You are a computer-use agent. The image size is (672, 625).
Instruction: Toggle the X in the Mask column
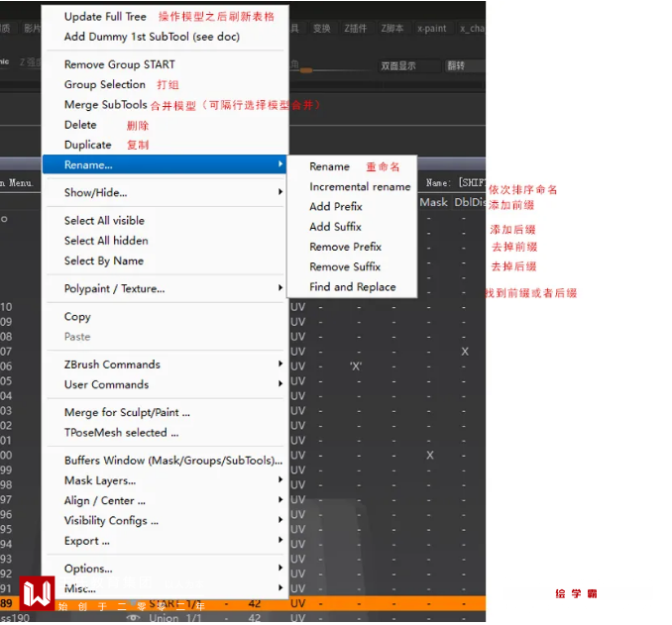click(430, 456)
